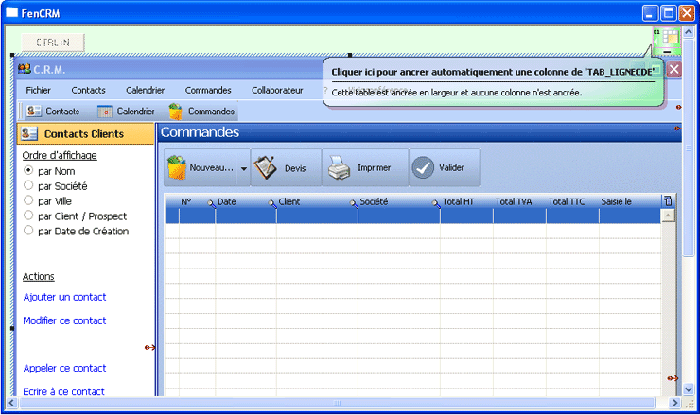Click the Imprimer printer button
Image resolution: width=700 pixels, height=415 pixels.
(x=364, y=168)
